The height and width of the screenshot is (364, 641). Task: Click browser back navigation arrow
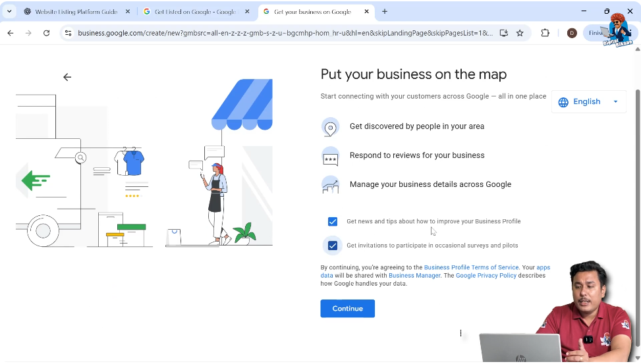coord(11,33)
